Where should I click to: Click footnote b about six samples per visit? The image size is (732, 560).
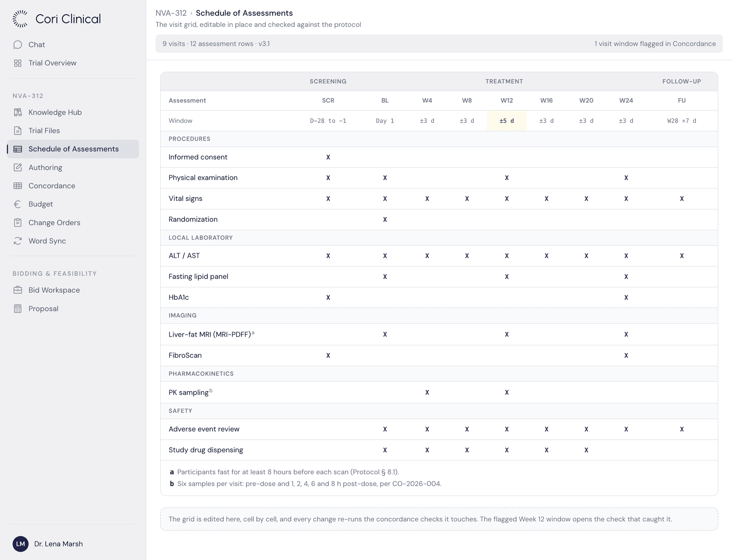(x=306, y=484)
